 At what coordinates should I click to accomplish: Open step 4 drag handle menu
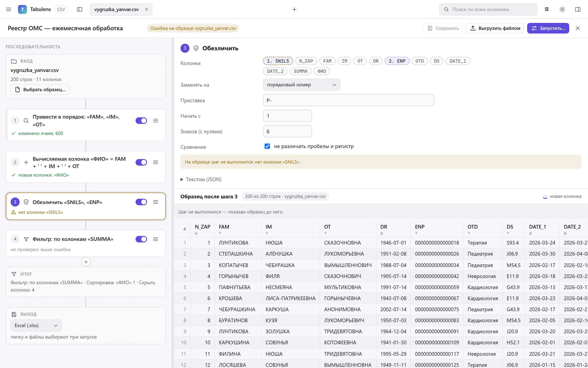click(x=156, y=239)
